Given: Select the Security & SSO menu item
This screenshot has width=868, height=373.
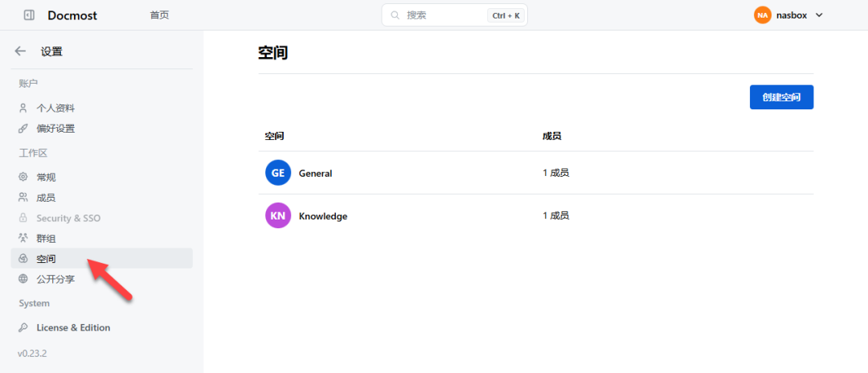Looking at the screenshot, I should (x=68, y=218).
